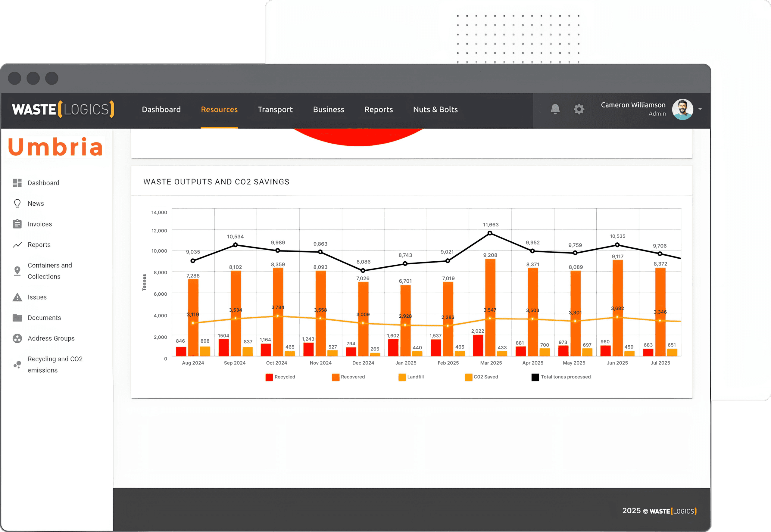Click the Umbria company logo
Screen dimensions: 771x532
tap(55, 147)
